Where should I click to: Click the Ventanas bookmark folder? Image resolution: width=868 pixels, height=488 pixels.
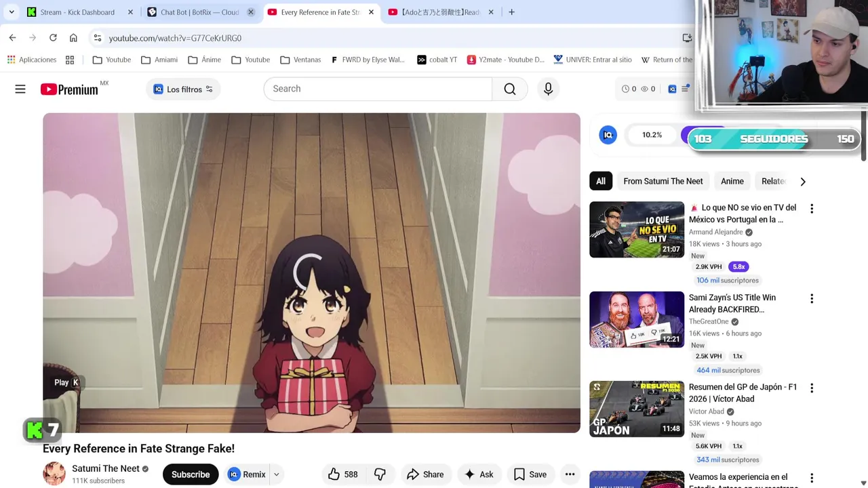(300, 60)
